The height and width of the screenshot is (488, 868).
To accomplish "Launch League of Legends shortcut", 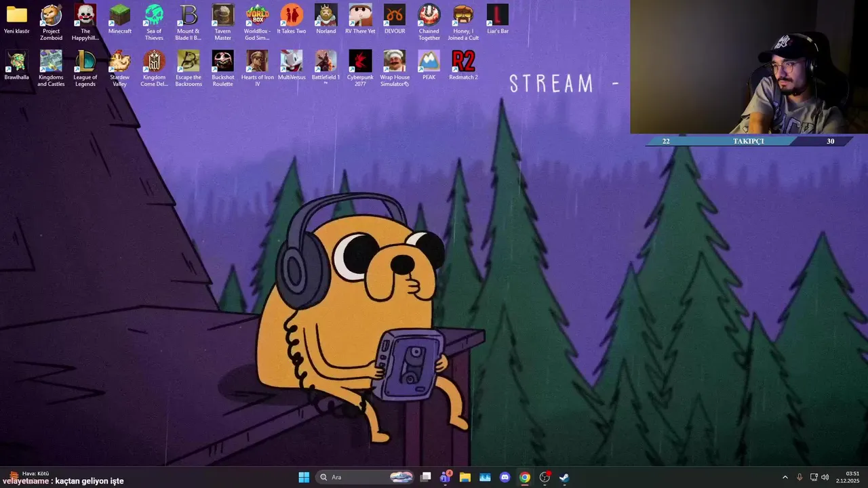I will point(85,68).
